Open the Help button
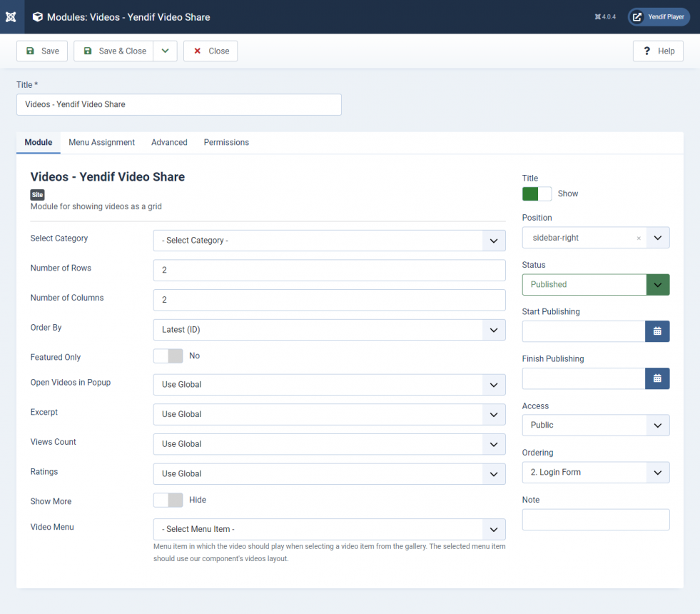Screen dimensions: 700x614 point(658,51)
